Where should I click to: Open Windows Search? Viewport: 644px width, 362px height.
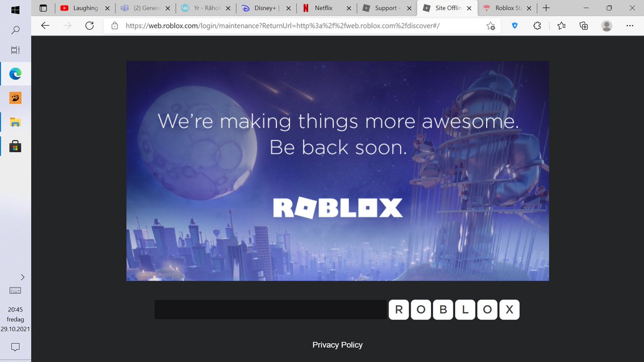pos(16,30)
